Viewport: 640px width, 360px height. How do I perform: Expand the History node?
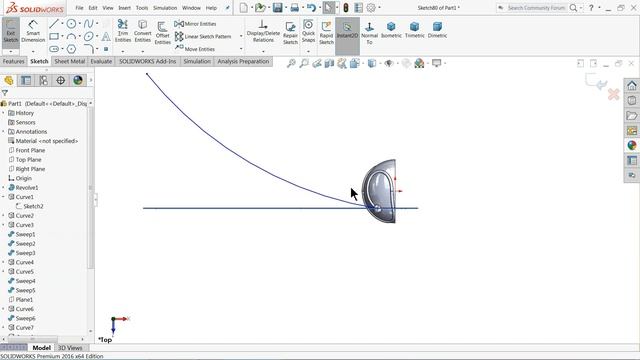click(4, 113)
